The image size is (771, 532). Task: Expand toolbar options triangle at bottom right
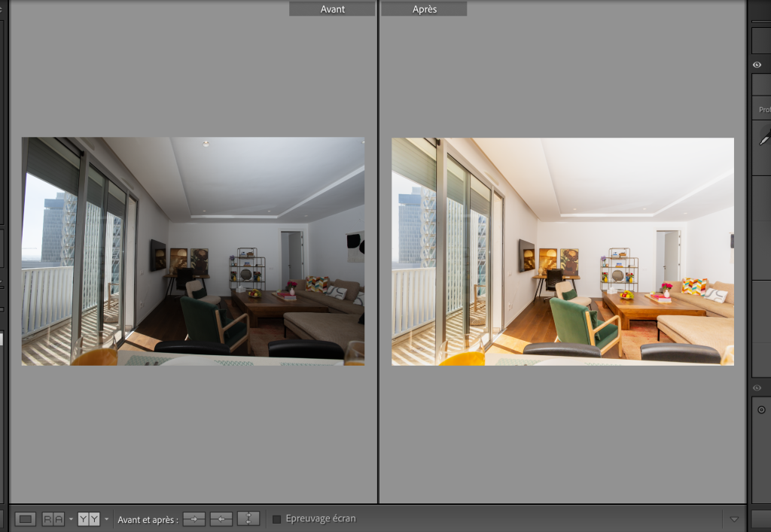(x=734, y=519)
